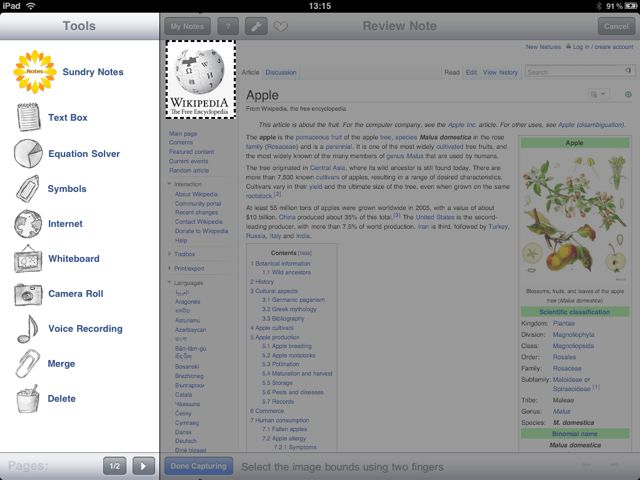Select the Text Box notepad icon
640x480 pixels.
[x=29, y=117]
